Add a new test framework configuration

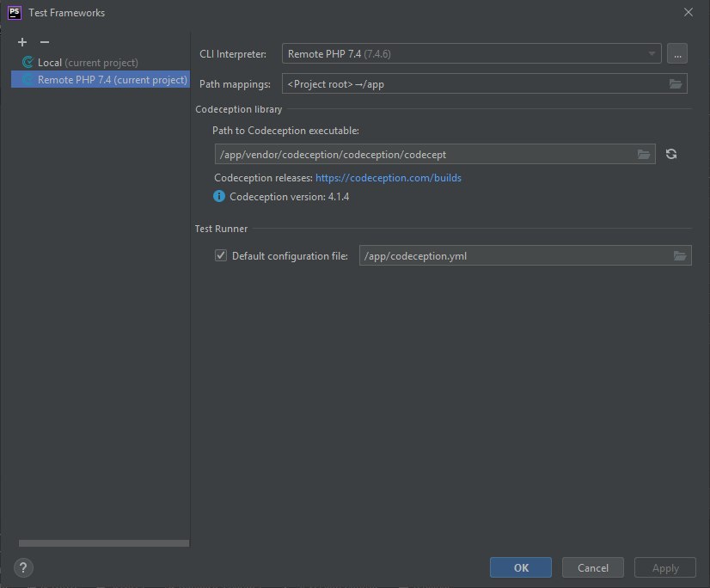click(x=22, y=42)
